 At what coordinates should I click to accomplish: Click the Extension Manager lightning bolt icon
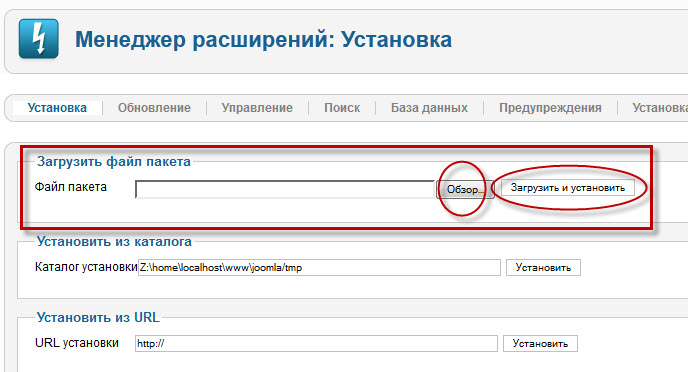coord(39,39)
